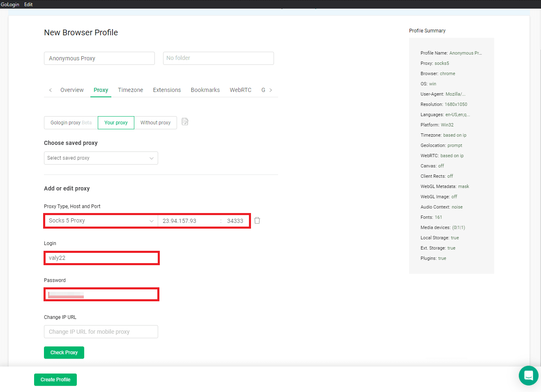Viewport: 541px width, 392px height.
Task: Click the GoLogin menu item
Action: 10,4
